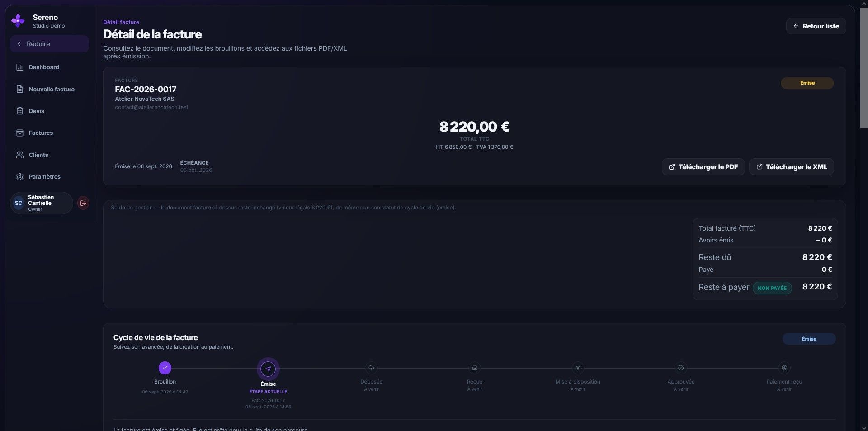
Task: Click the 8 220,00 € total amount
Action: [x=474, y=127]
